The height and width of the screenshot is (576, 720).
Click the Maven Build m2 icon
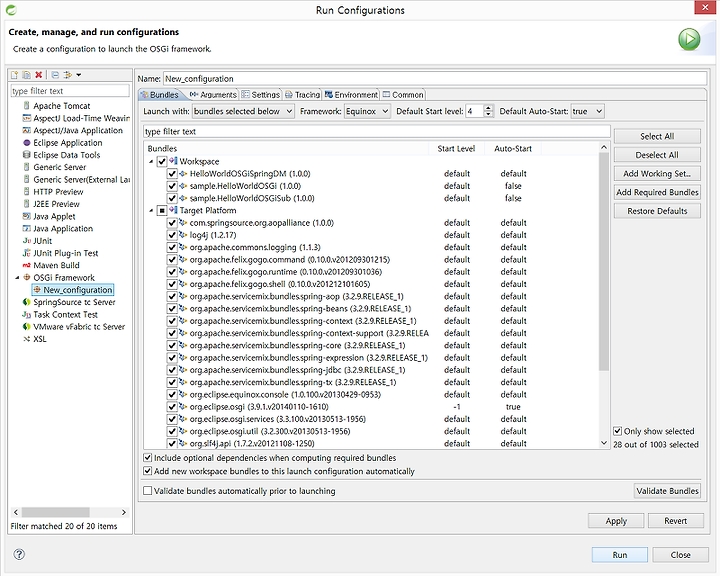27,265
